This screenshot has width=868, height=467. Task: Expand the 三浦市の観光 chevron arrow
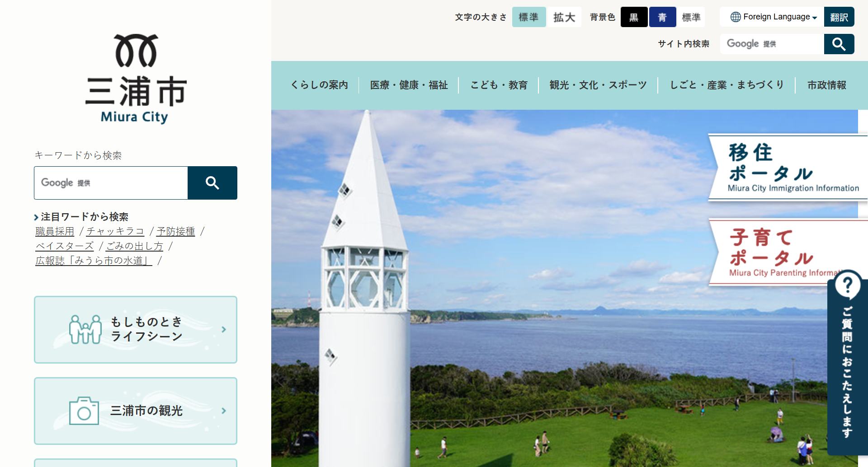point(224,411)
